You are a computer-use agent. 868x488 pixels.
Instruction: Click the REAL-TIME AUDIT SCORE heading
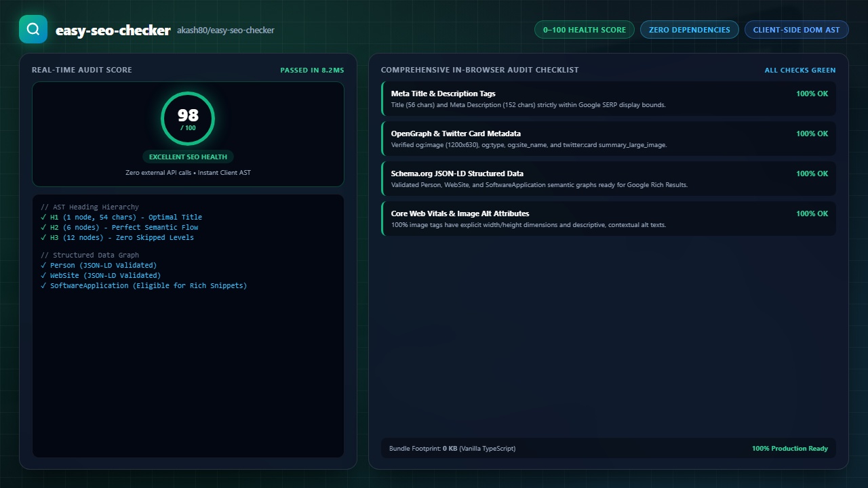click(82, 70)
